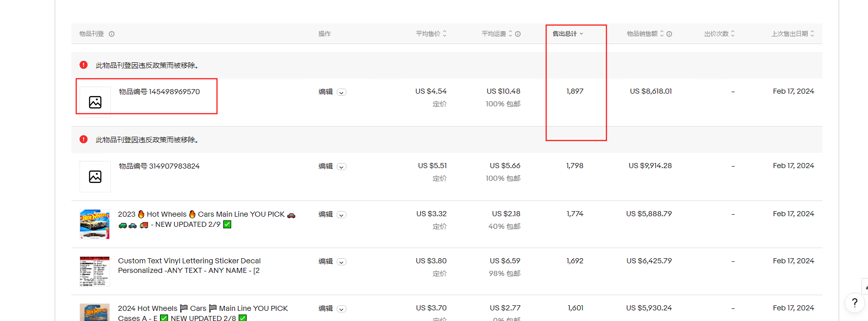Click sales amount US $9,914.28

click(x=650, y=166)
